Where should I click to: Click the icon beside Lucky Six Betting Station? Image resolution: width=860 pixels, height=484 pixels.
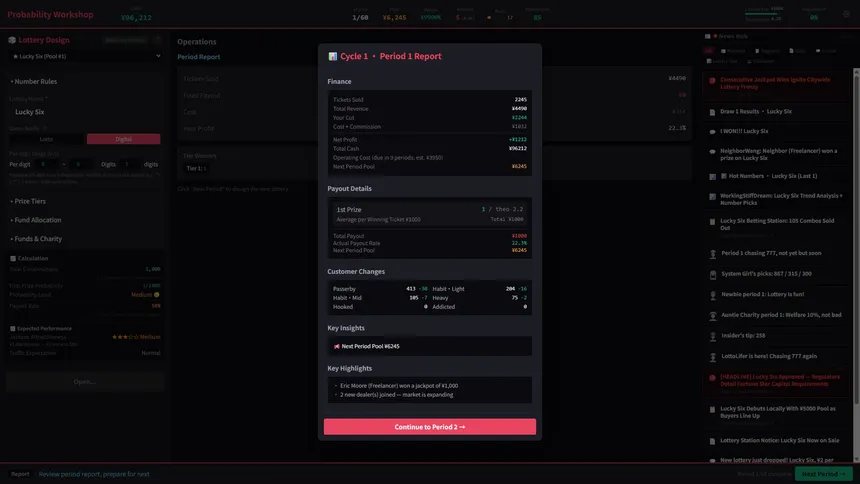712,222
